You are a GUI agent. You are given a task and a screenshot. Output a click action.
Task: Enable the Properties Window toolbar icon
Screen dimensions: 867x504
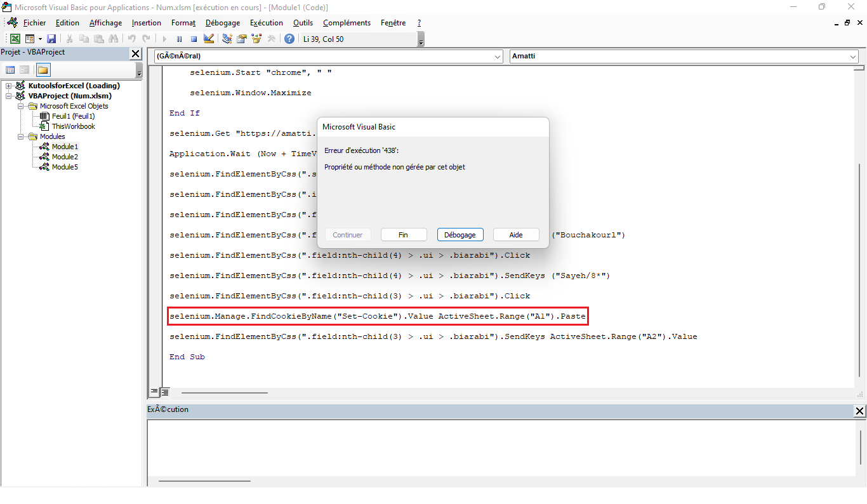[x=242, y=38]
